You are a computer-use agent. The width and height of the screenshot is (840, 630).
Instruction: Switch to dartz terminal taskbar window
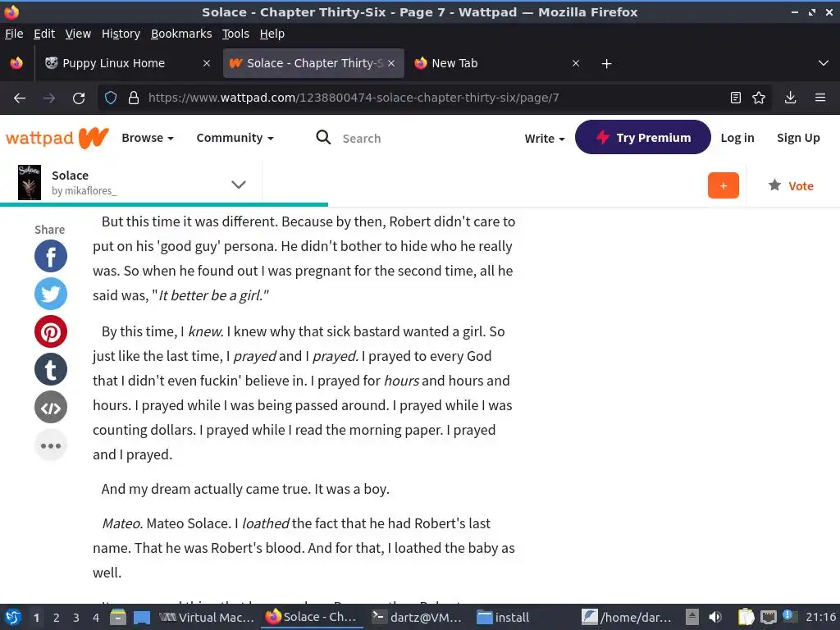(417, 618)
